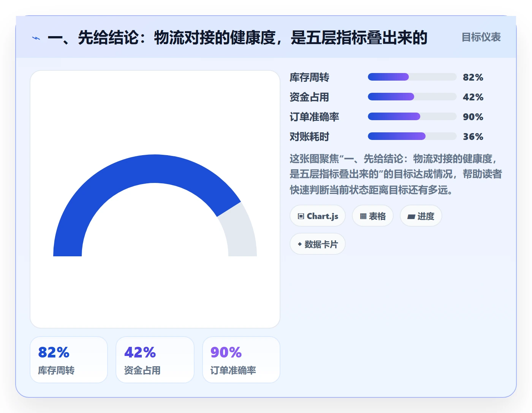Viewport: 532px width, 413px height.
Task: Click the 订单准确率 progress bar
Action: (x=412, y=116)
